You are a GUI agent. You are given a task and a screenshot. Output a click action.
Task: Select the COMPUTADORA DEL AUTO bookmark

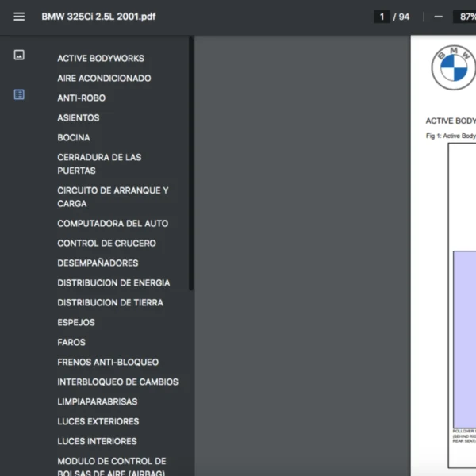pyautogui.click(x=113, y=224)
